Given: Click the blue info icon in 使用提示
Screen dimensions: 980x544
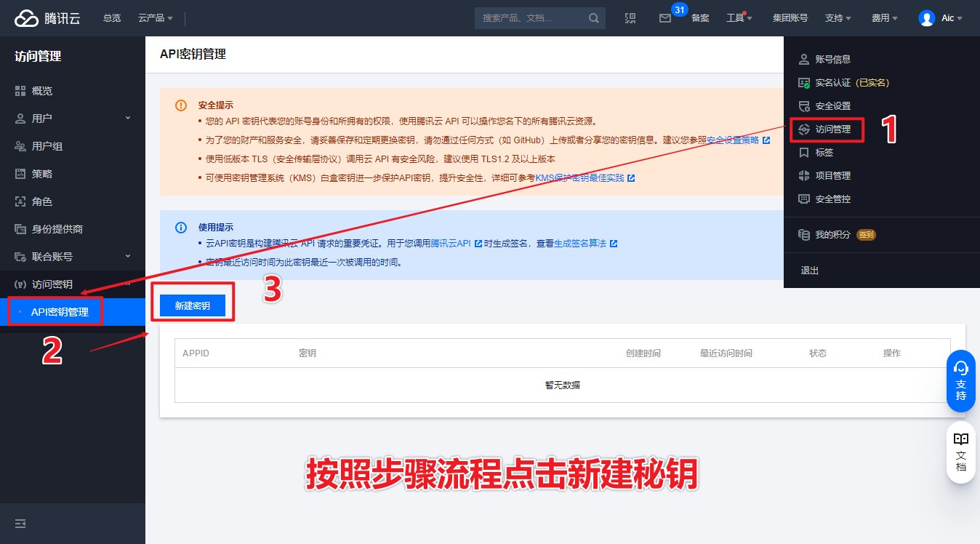Looking at the screenshot, I should [x=181, y=228].
